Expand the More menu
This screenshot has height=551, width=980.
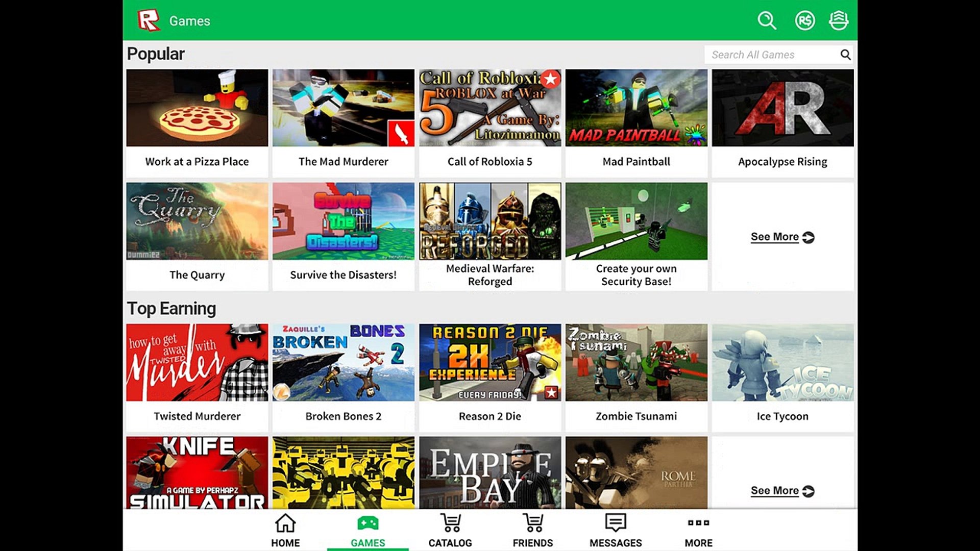(698, 531)
